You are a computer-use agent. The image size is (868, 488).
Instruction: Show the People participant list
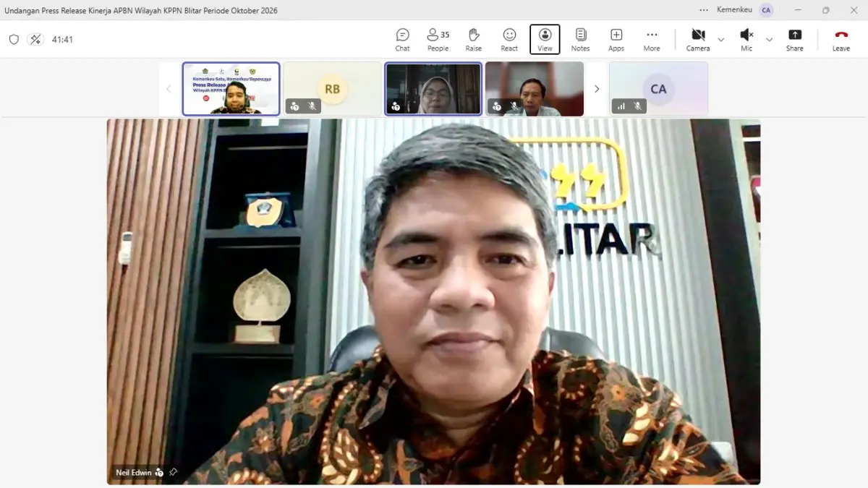pos(438,40)
